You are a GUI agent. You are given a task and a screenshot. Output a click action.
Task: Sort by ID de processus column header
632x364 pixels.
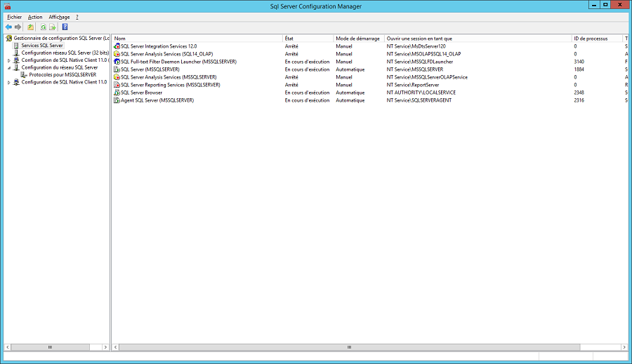point(598,39)
